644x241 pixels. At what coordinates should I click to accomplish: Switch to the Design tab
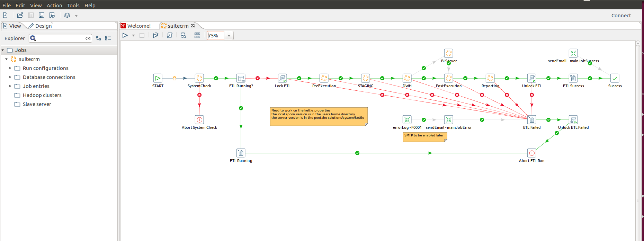(x=40, y=26)
